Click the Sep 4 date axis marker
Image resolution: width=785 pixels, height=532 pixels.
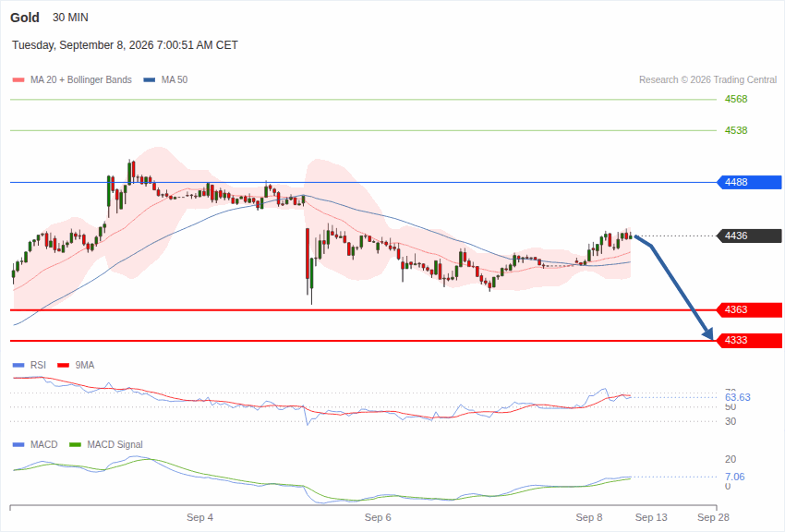[x=199, y=517]
